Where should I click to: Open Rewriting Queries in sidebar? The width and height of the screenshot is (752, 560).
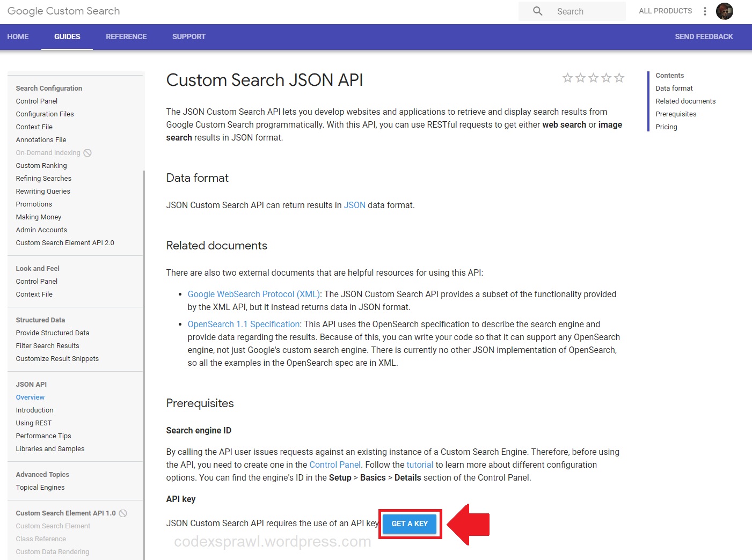[43, 191]
